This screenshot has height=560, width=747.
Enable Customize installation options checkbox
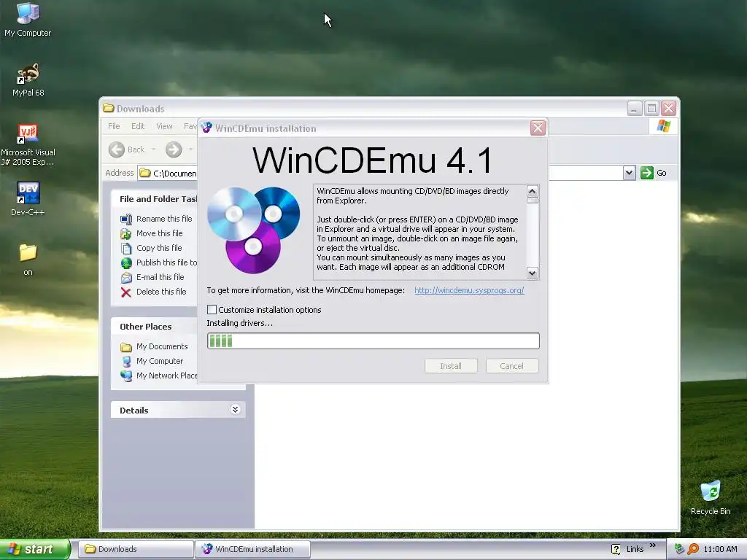212,309
